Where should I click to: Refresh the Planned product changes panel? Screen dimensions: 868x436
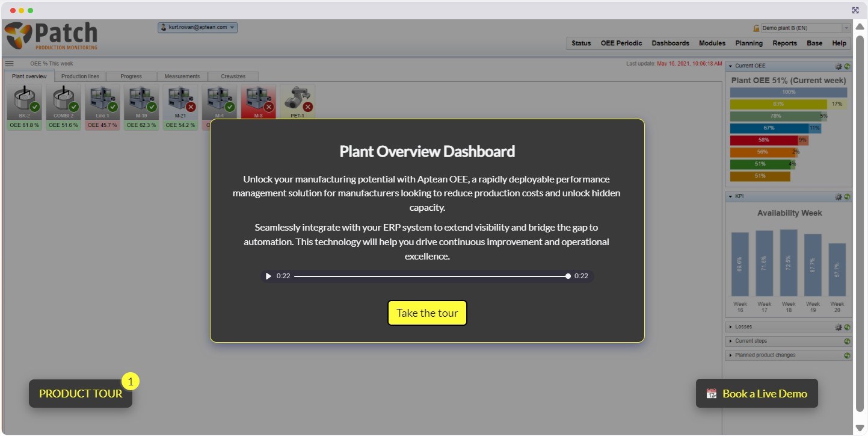pyautogui.click(x=847, y=355)
